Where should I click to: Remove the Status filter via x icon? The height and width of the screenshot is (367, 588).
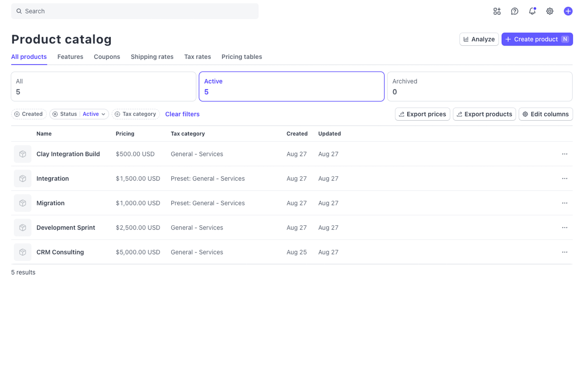click(x=55, y=114)
